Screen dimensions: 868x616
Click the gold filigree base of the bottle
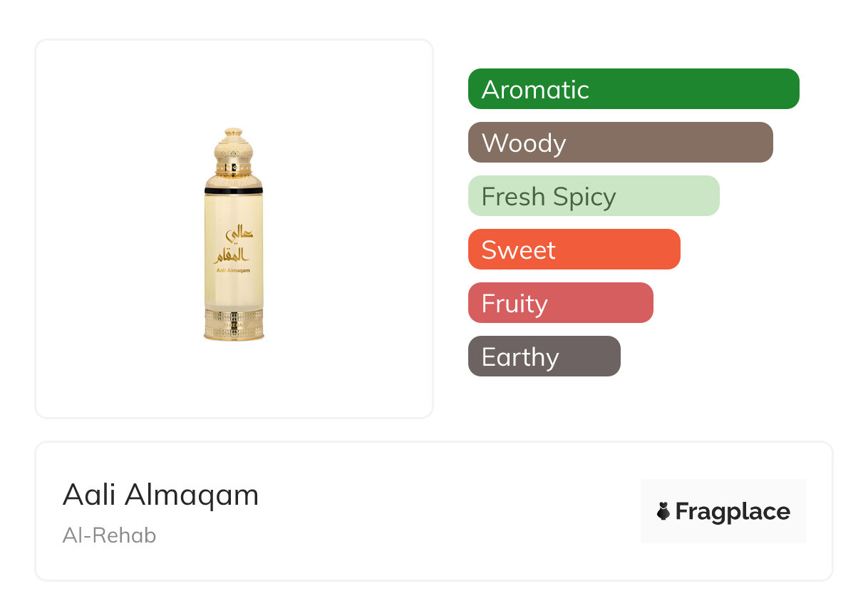coord(234,324)
